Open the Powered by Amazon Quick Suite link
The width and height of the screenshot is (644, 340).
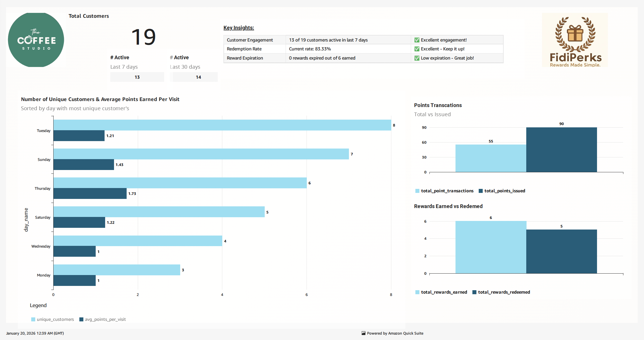[395, 333]
